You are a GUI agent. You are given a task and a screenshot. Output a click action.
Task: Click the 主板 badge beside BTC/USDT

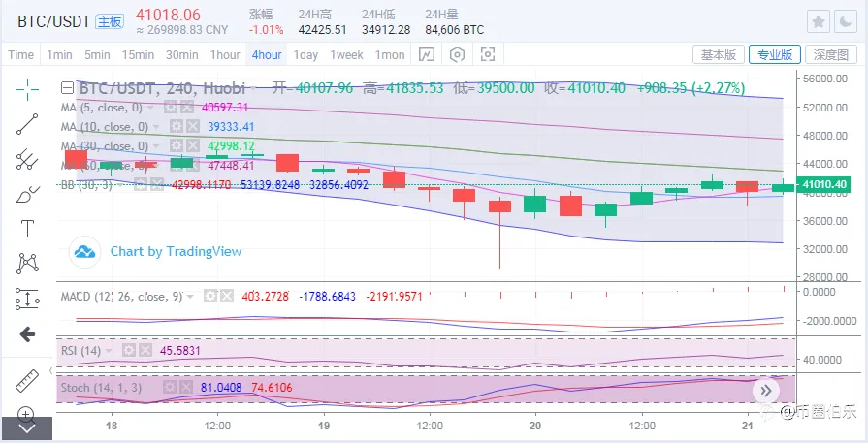[109, 22]
